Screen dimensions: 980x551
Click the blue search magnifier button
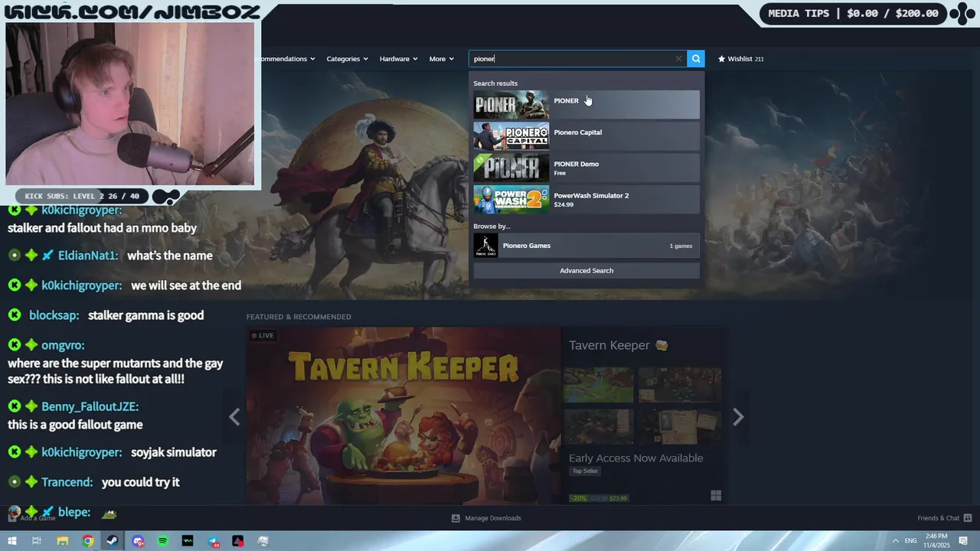coord(695,58)
